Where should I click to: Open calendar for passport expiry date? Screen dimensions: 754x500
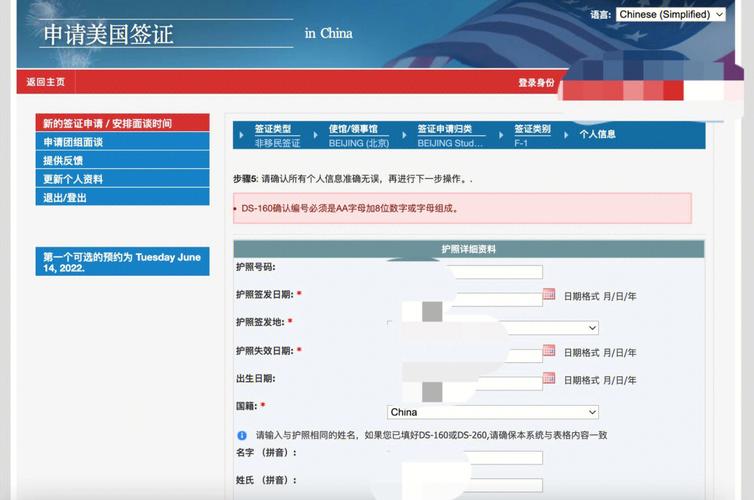click(x=549, y=350)
